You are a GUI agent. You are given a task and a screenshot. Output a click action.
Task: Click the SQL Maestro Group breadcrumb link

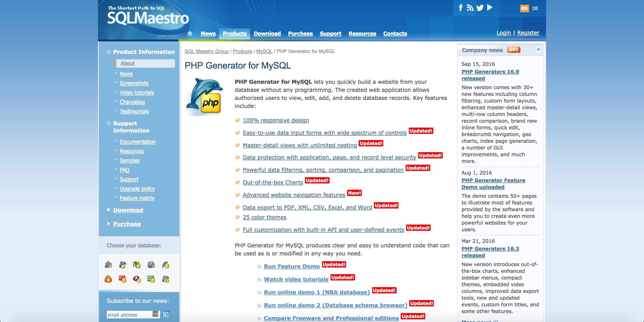click(x=206, y=51)
